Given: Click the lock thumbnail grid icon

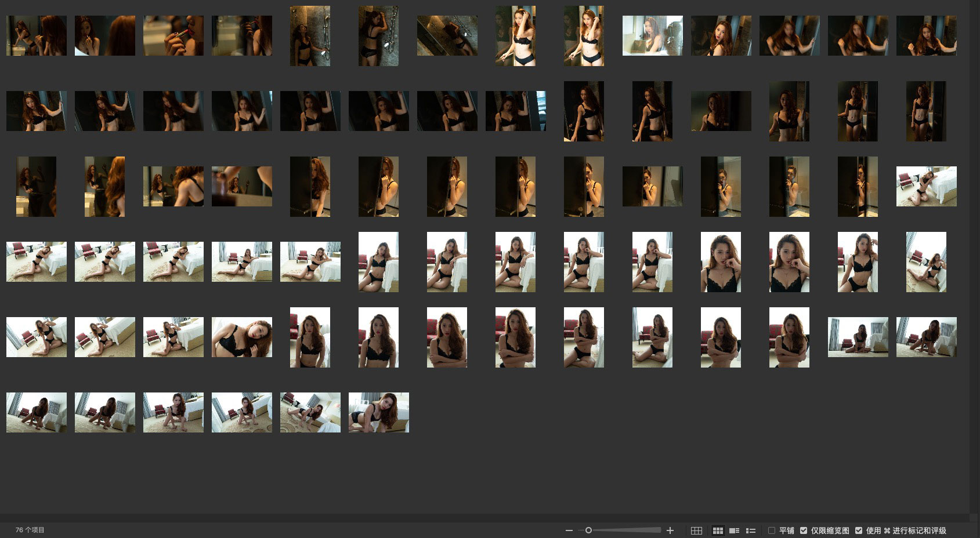Looking at the screenshot, I should click(x=696, y=530).
